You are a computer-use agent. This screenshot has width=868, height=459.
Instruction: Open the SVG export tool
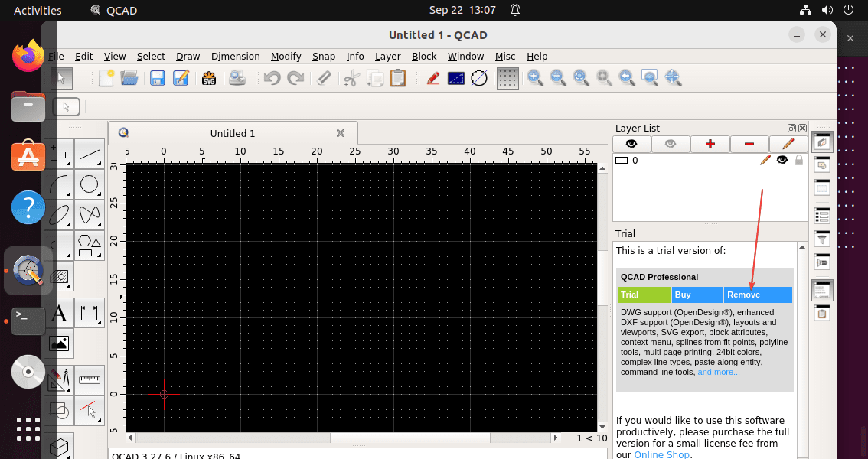click(x=210, y=78)
